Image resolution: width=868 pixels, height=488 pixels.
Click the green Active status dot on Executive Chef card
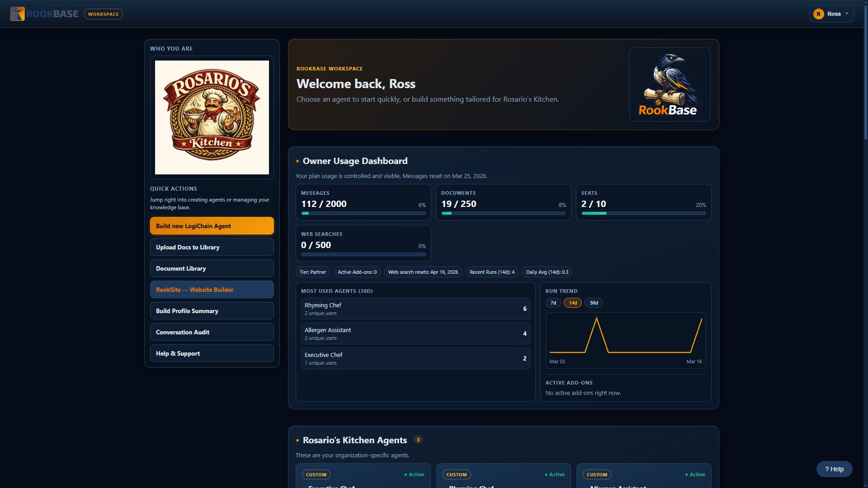(405, 474)
